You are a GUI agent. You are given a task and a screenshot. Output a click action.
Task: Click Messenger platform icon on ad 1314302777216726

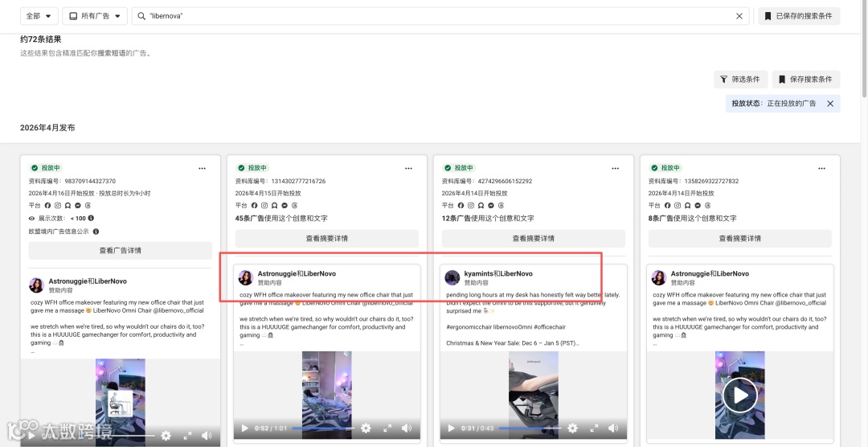pyautogui.click(x=285, y=206)
